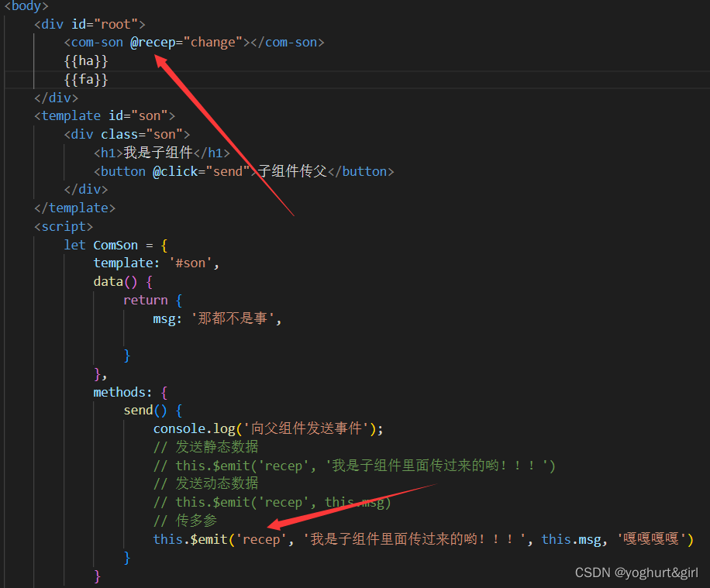Click the return keyword
Viewport: 710px width, 588px height.
click(146, 300)
